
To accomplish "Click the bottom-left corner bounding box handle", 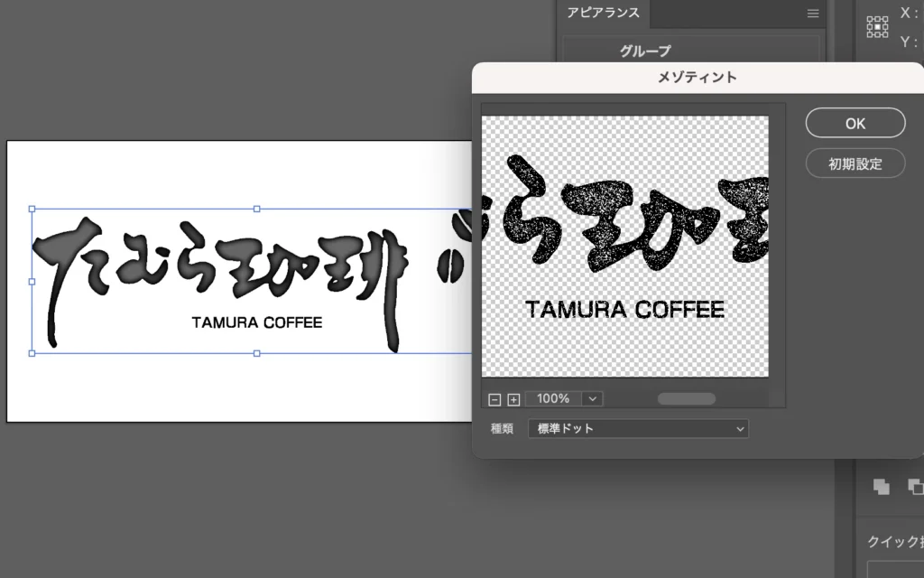I will click(x=32, y=353).
